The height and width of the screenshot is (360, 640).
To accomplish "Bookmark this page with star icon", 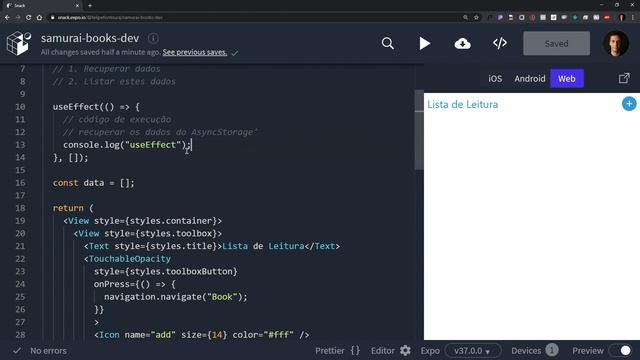I will click(x=476, y=18).
